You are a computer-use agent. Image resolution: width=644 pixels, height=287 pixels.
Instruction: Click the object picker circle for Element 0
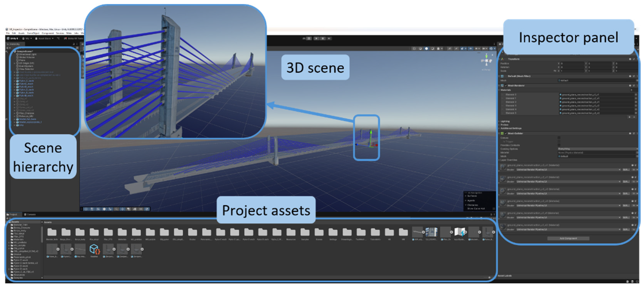point(636,95)
